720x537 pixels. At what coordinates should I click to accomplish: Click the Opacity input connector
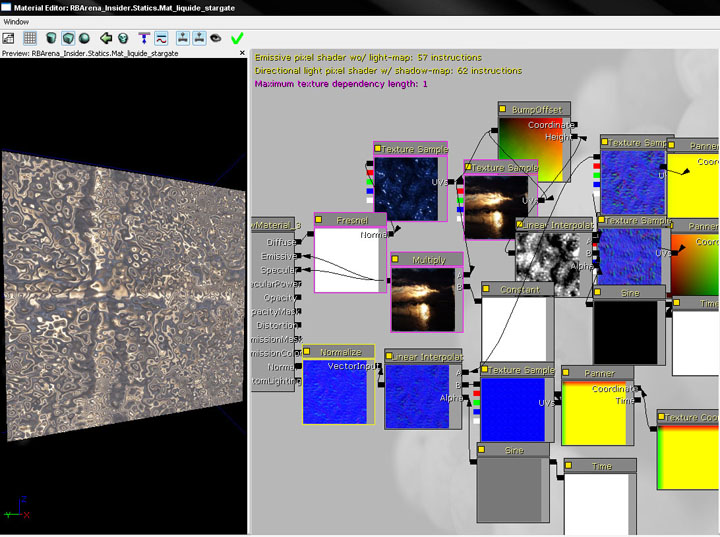(298, 297)
